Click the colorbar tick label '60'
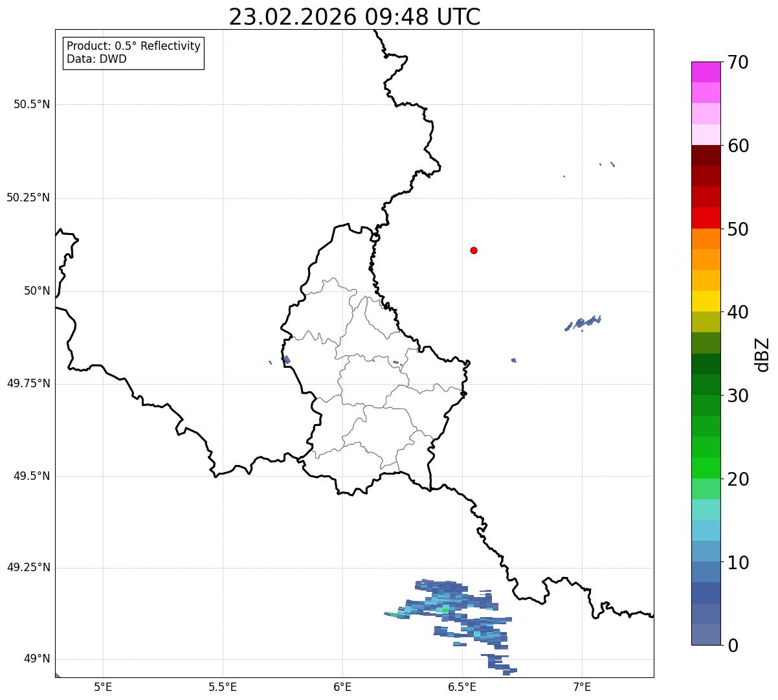The height and width of the screenshot is (700, 778). (x=738, y=146)
